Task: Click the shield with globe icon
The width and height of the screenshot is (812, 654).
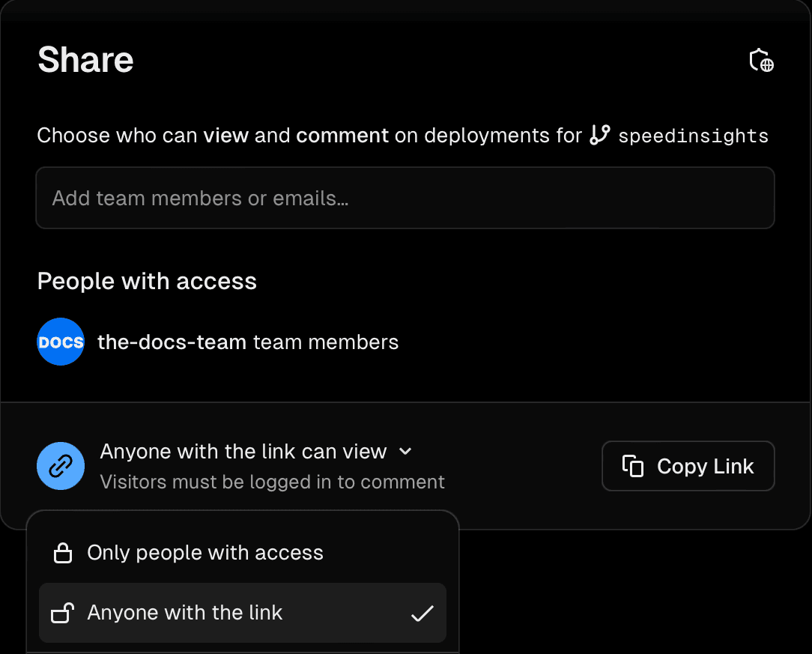Action: [761, 61]
